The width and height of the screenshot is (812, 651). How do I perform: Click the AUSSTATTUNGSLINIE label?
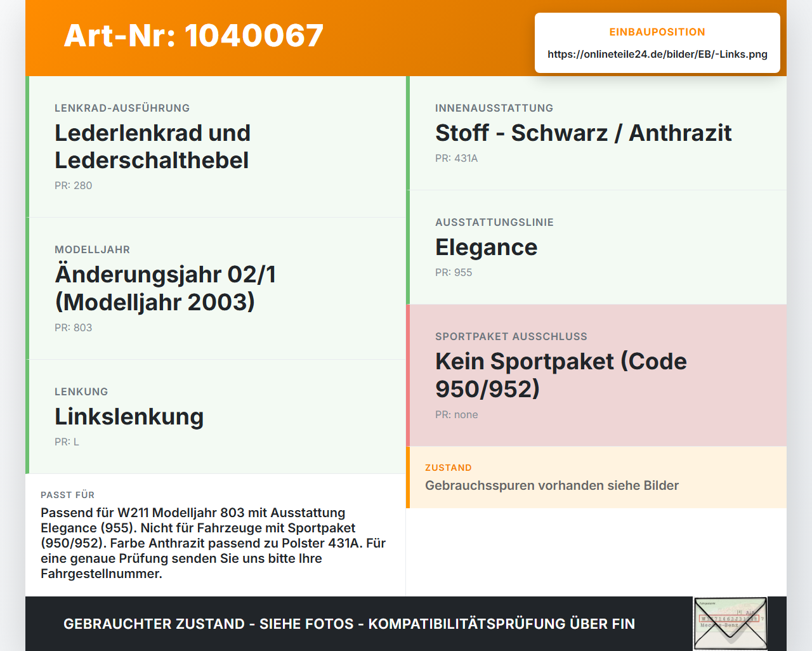495,222
